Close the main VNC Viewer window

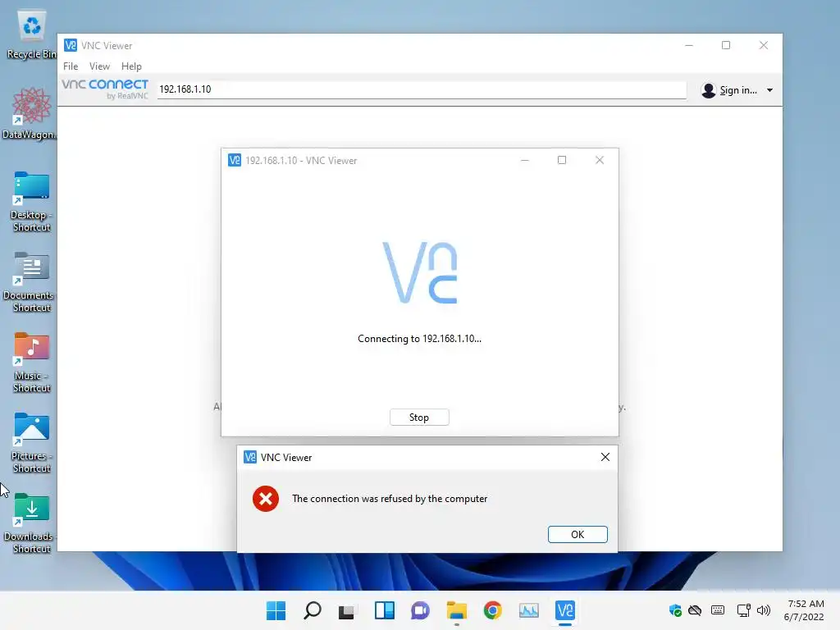(764, 45)
